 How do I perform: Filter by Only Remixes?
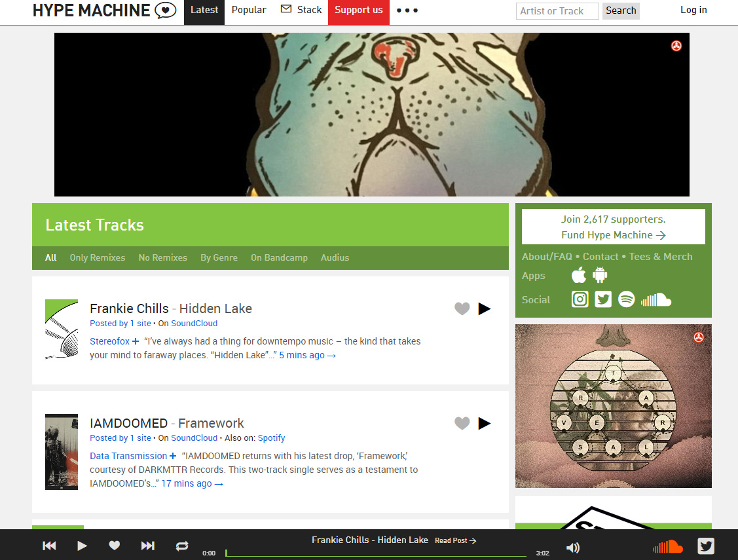tap(98, 257)
